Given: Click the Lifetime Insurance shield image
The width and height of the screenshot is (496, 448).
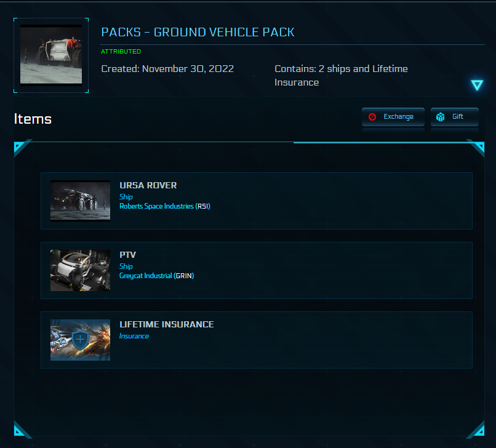Looking at the screenshot, I should [x=80, y=340].
